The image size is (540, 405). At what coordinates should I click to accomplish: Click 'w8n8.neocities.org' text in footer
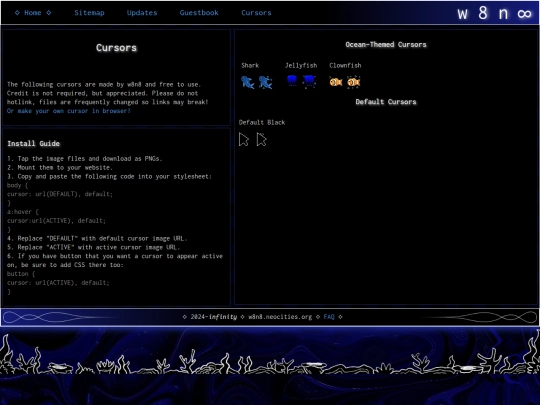tap(280, 317)
